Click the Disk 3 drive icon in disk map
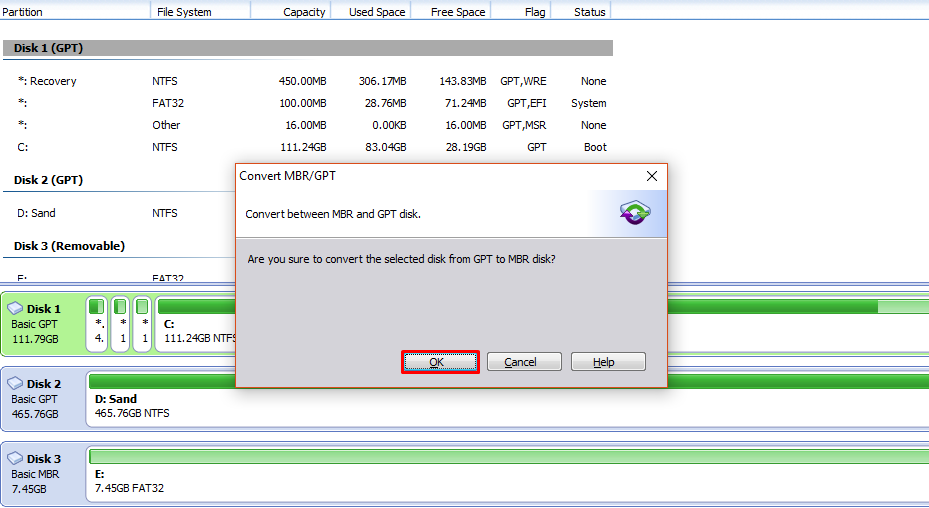The width and height of the screenshot is (929, 508). [15, 459]
